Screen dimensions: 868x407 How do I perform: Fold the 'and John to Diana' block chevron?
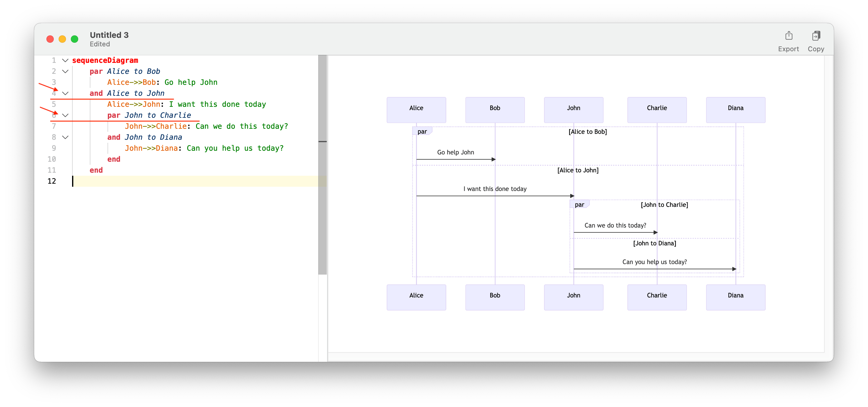pos(65,137)
